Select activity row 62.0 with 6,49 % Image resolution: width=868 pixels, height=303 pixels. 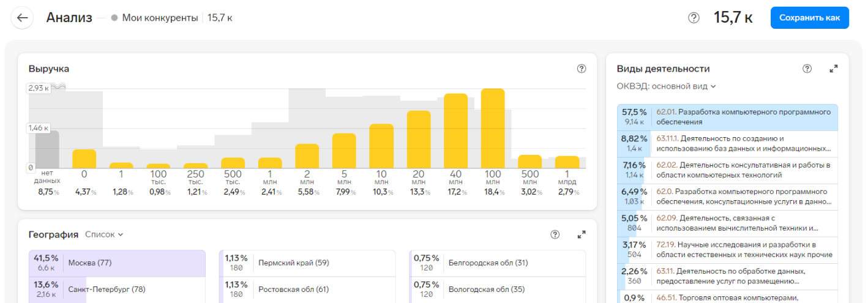pos(727,196)
